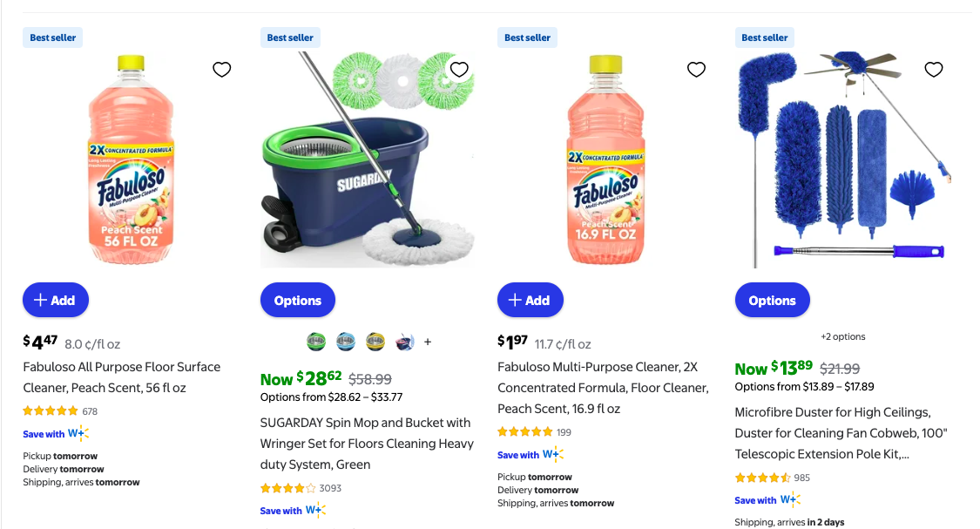Select the green SUGARDAY mop color swatch
The image size is (980, 529).
316,342
